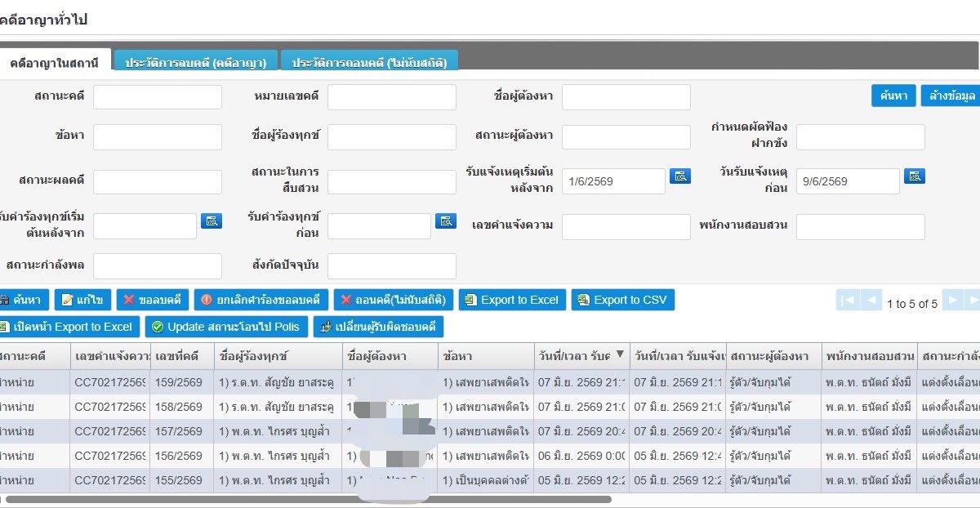Focus the สังกัดปัจจุบัน input field
980x508 pixels.
click(x=392, y=265)
